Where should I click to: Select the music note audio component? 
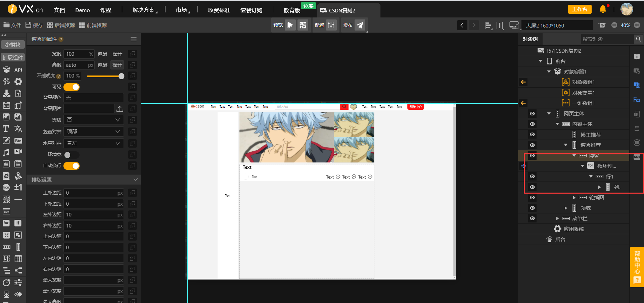[x=6, y=152]
